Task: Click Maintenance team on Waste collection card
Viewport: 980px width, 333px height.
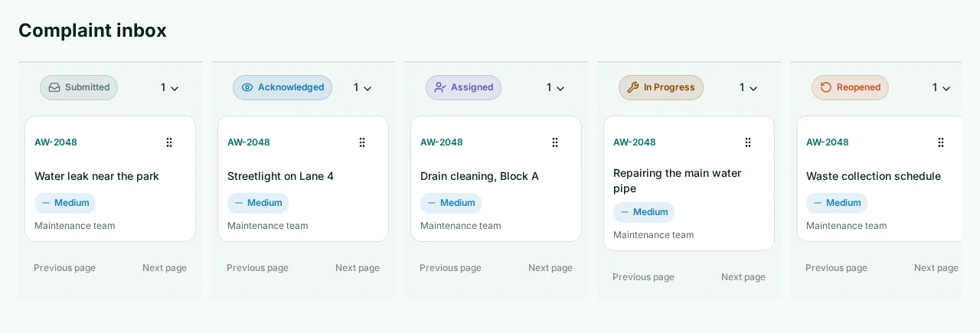Action: [x=847, y=226]
